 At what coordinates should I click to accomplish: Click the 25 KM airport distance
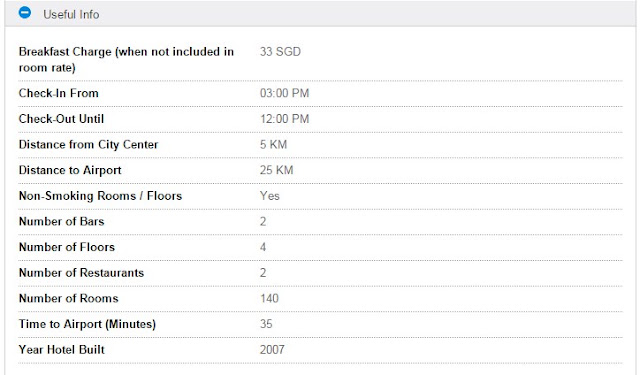[x=276, y=170]
